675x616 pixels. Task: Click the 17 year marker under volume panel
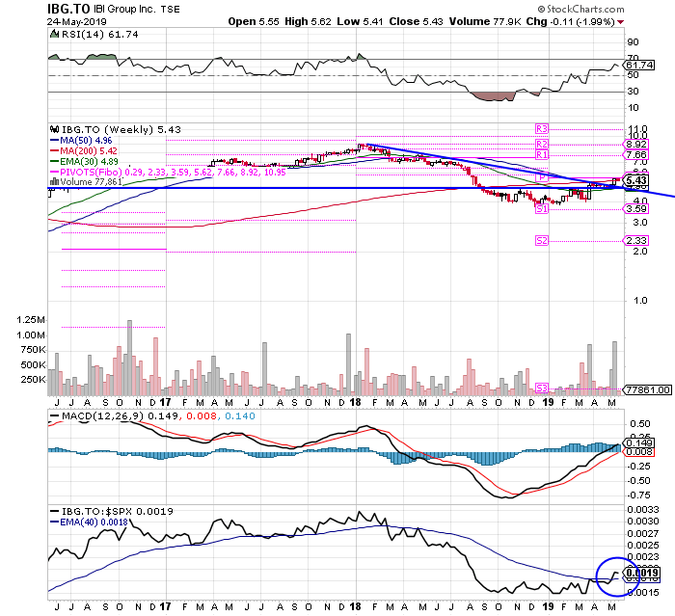click(165, 403)
